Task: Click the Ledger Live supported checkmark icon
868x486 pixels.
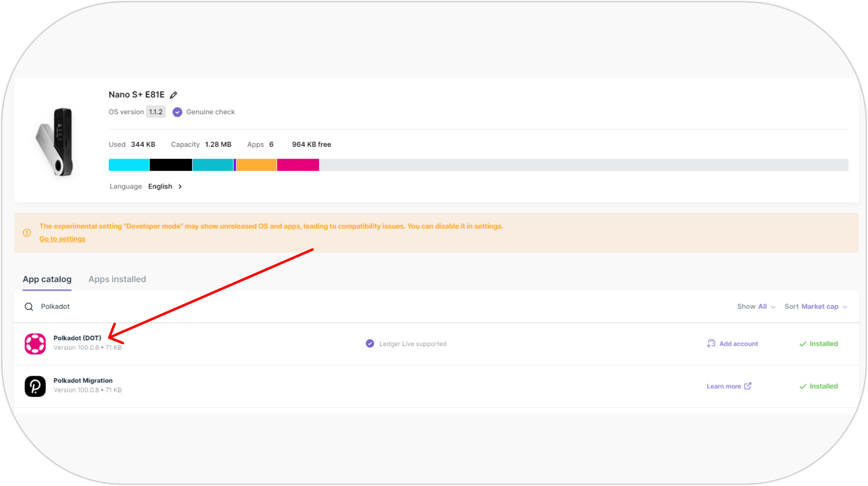Action: [x=370, y=344]
